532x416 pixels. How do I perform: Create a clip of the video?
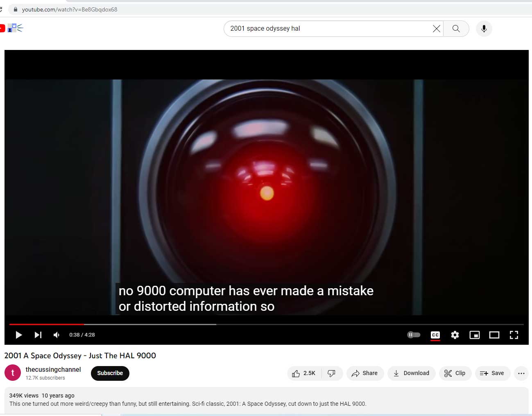(455, 373)
